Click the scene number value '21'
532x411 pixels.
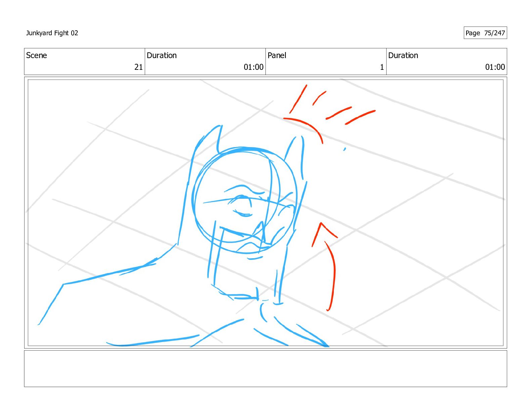(139, 67)
